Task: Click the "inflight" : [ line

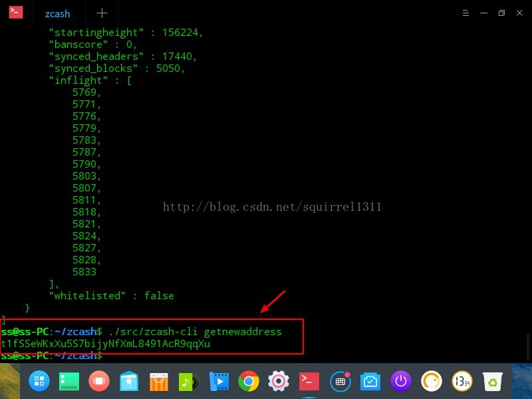Action: (90, 80)
